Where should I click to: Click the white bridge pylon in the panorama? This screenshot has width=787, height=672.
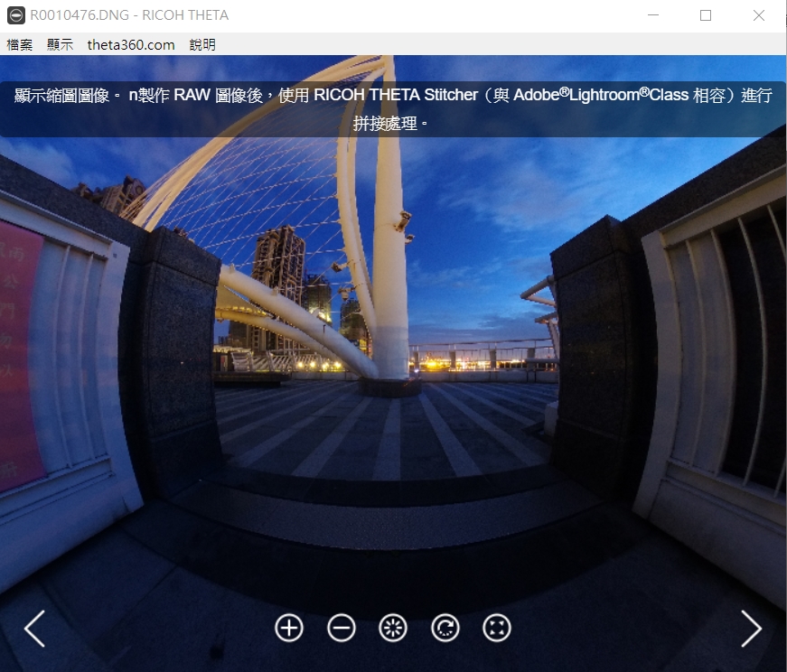tap(391, 271)
